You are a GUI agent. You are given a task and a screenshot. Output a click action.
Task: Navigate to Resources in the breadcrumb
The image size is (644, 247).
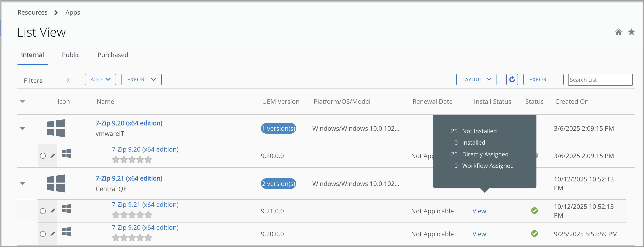tap(33, 13)
